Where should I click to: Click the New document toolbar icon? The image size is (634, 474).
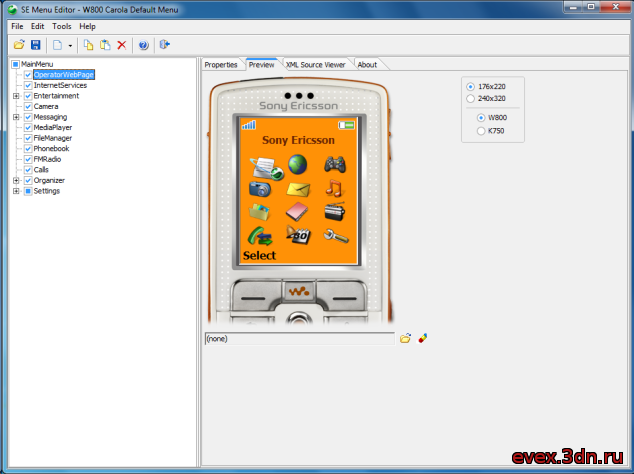[x=57, y=45]
